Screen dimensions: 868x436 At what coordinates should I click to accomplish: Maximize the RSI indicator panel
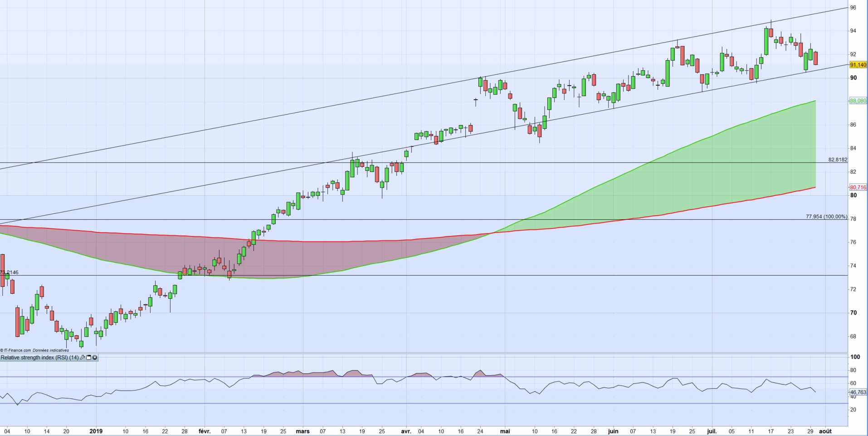(x=88, y=358)
